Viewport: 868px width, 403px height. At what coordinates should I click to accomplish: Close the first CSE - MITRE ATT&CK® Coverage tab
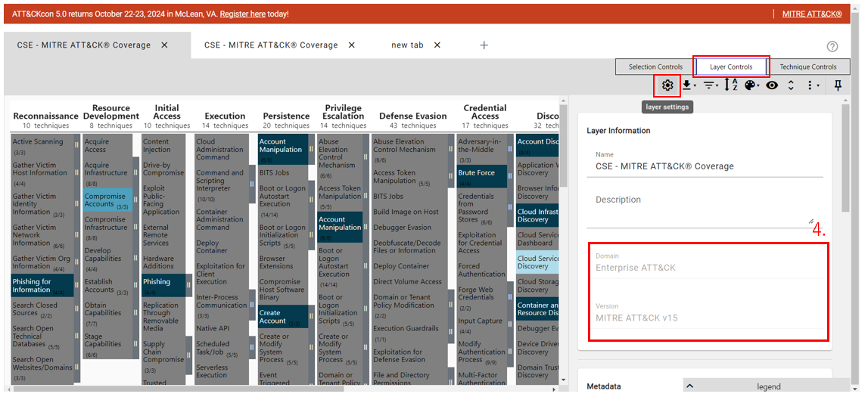coord(164,45)
